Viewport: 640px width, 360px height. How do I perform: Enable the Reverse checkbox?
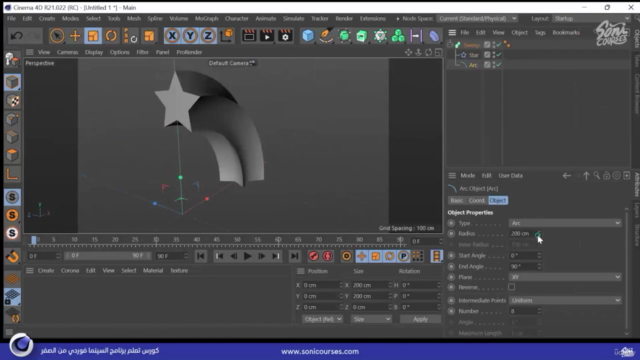tap(512, 287)
